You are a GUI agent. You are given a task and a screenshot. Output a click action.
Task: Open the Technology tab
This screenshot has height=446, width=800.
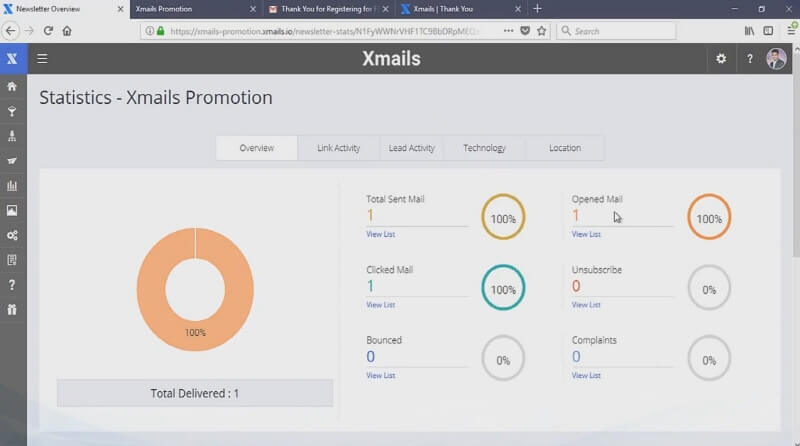coord(484,148)
